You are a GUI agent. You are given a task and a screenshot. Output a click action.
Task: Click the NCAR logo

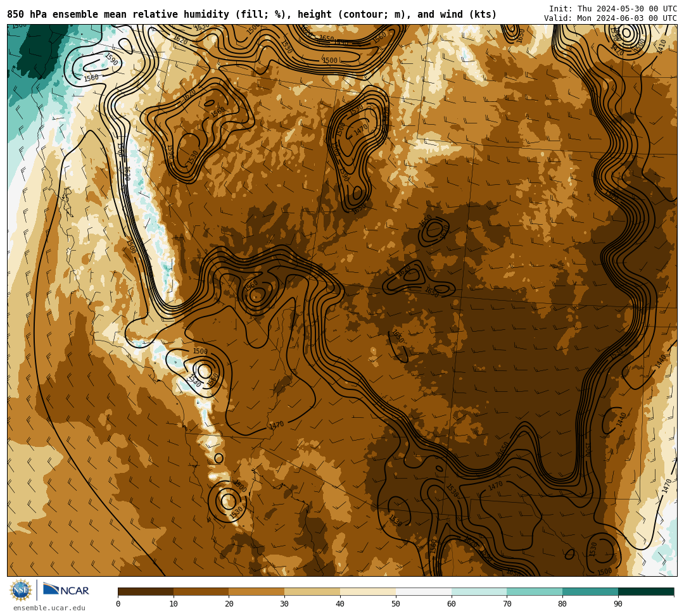tap(66, 590)
